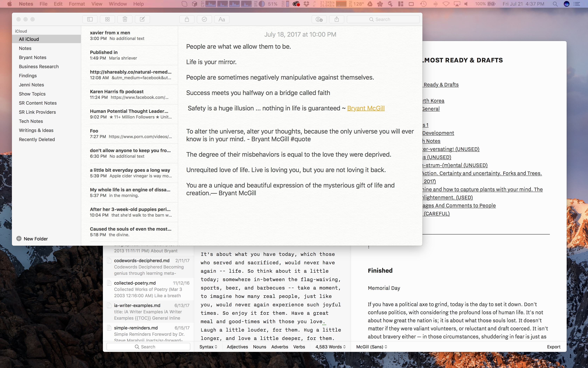Viewport: 588px width, 368px height.
Task: Create a new note with compose icon
Action: click(142, 19)
